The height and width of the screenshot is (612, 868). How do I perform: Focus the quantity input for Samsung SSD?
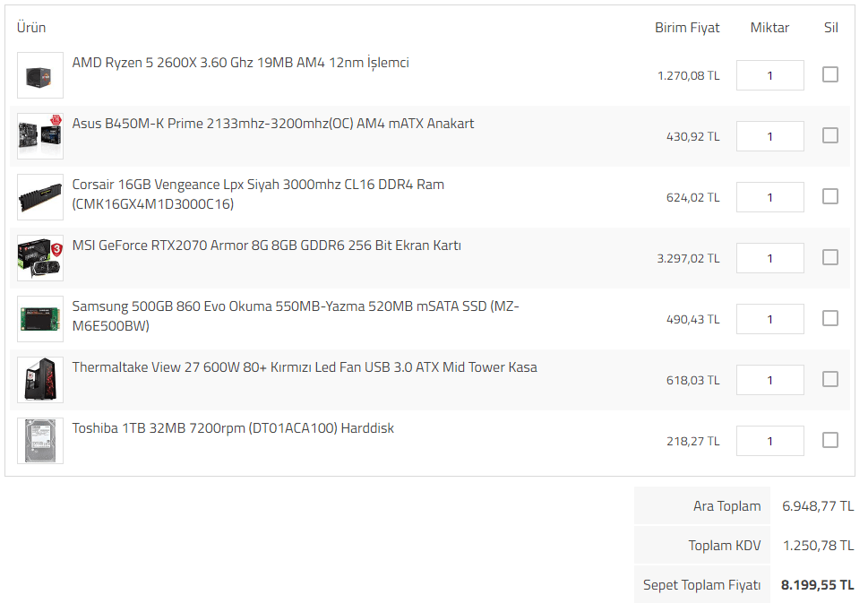pos(769,319)
